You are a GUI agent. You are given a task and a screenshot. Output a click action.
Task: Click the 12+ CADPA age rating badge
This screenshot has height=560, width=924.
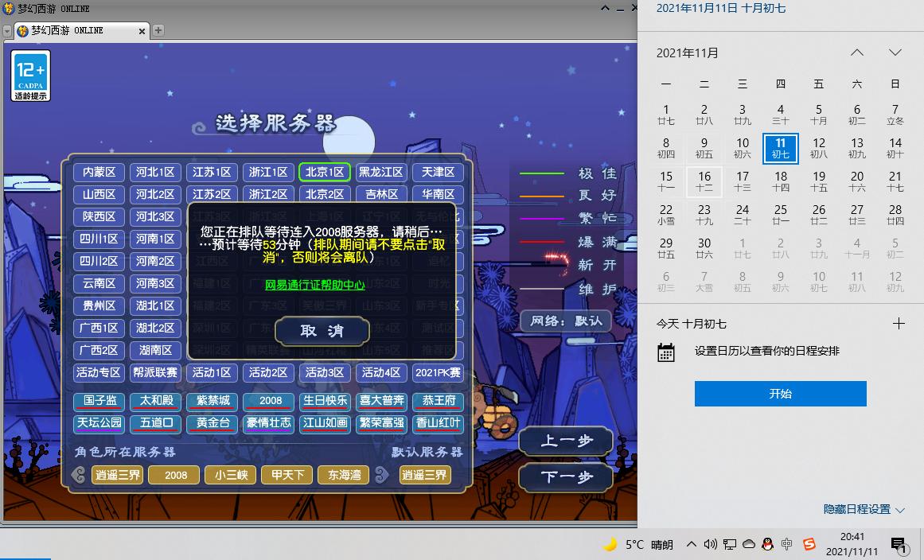[x=29, y=74]
